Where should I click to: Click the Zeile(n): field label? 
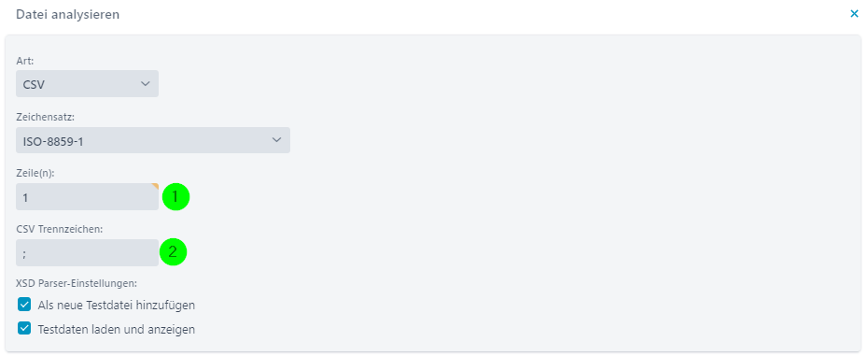click(x=35, y=173)
